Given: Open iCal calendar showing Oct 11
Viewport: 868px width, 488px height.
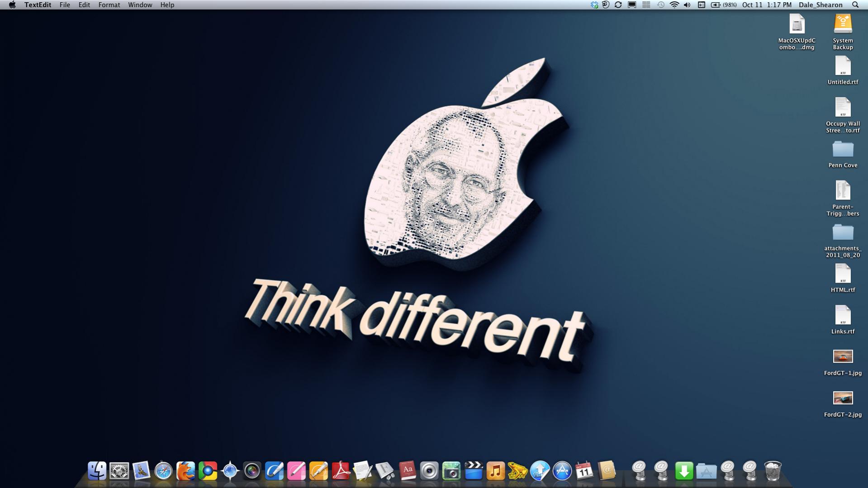Looking at the screenshot, I should (584, 471).
